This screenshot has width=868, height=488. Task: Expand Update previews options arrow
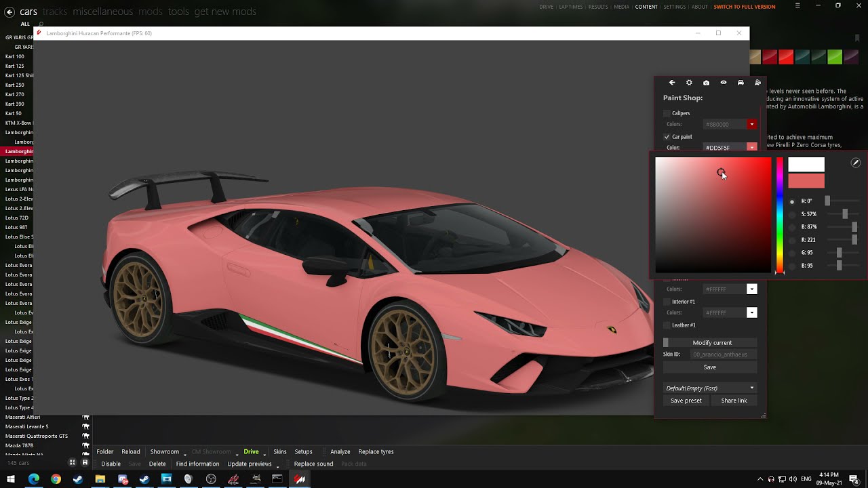pos(277,466)
